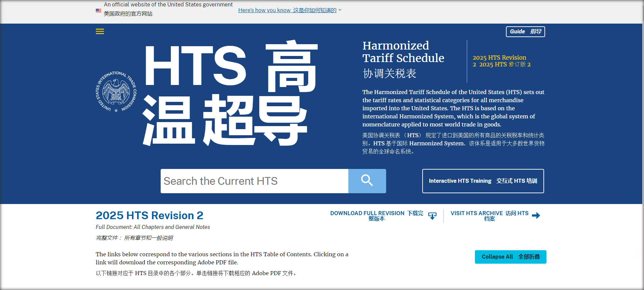Click the USITC eagle seal logo
Image resolution: width=644 pixels, height=290 pixels.
116,91
